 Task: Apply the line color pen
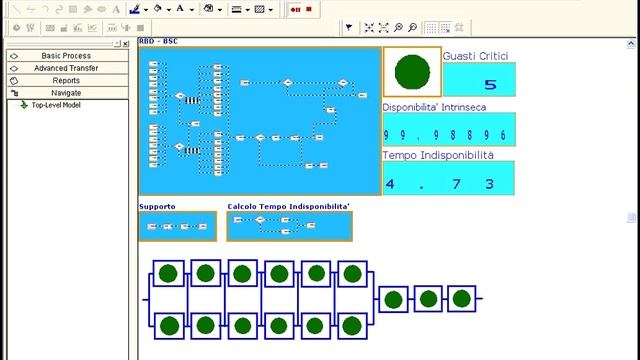pos(134,9)
